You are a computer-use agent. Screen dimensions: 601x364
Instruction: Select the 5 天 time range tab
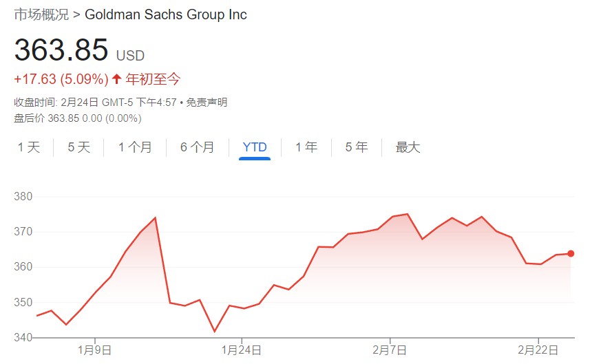[x=78, y=147]
